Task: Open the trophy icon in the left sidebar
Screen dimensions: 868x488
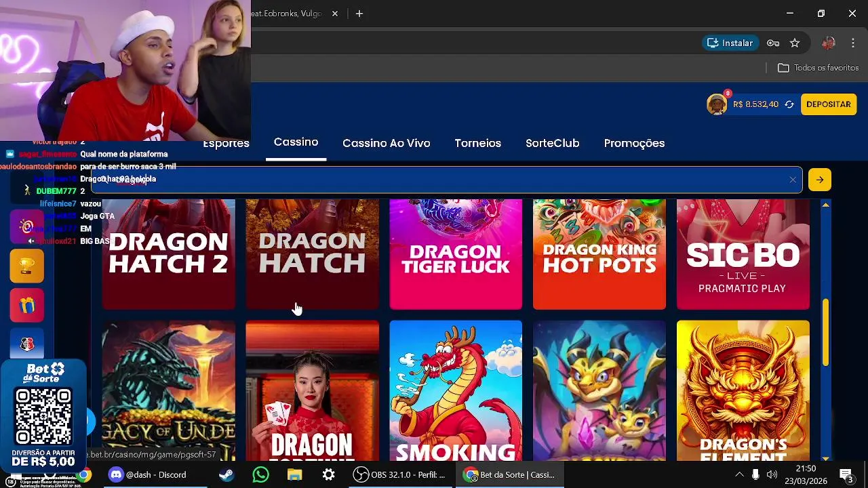Action: 27,266
